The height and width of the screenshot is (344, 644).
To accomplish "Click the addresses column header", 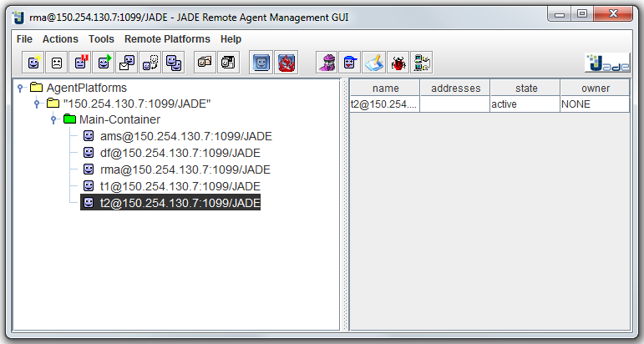I will click(x=455, y=88).
